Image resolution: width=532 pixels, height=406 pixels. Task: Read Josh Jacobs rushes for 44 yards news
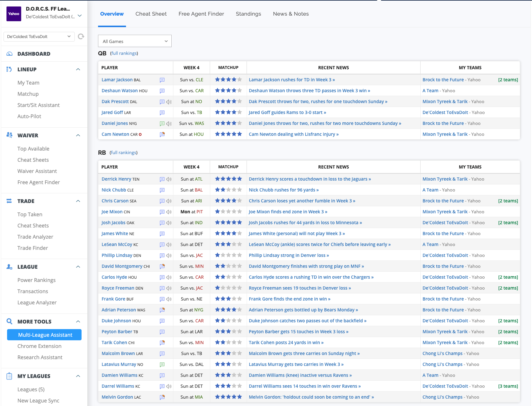click(305, 223)
